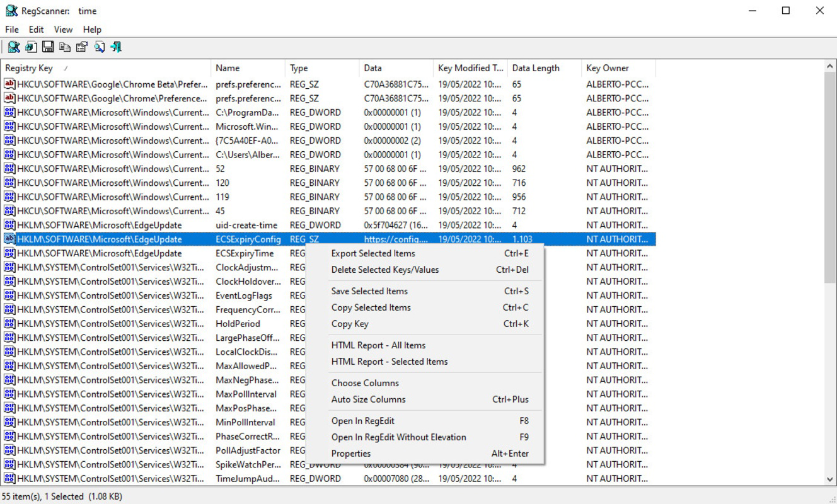Select the MaxNegPhase... name cell
The width and height of the screenshot is (837, 504).
pyautogui.click(x=248, y=380)
